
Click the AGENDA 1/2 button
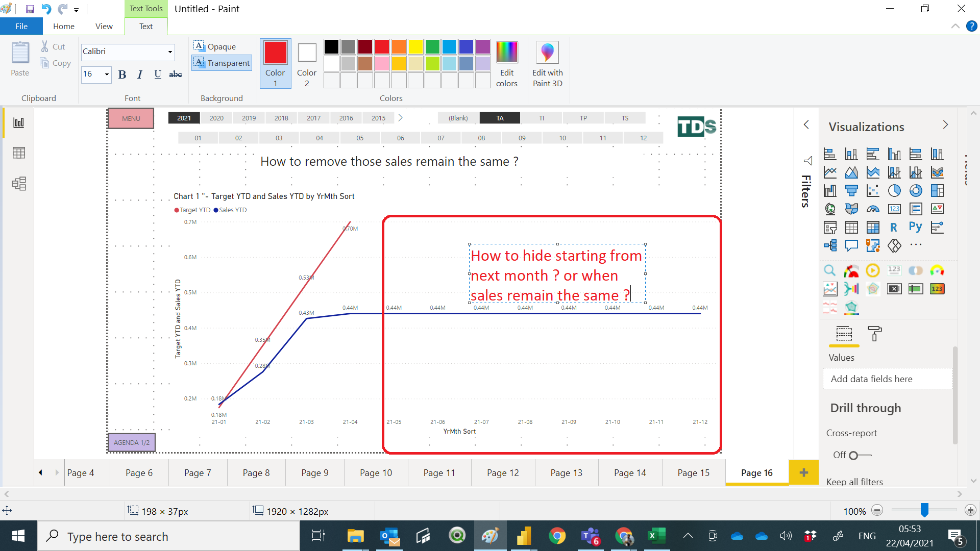pyautogui.click(x=132, y=442)
